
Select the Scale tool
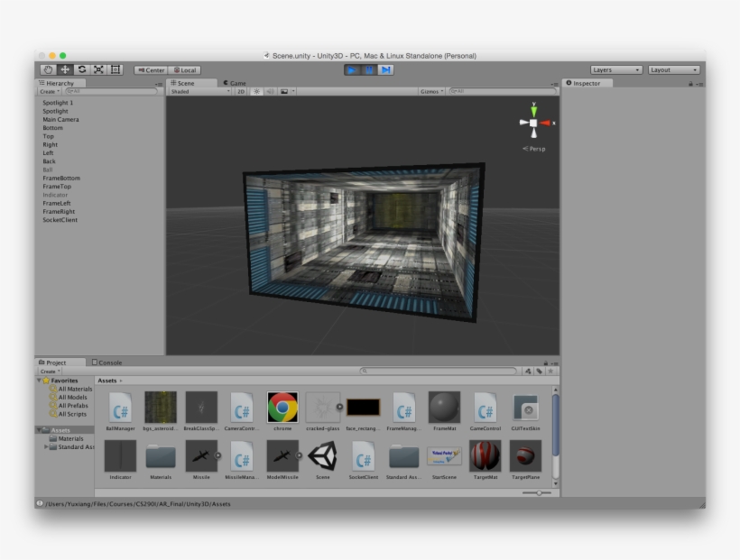point(98,69)
